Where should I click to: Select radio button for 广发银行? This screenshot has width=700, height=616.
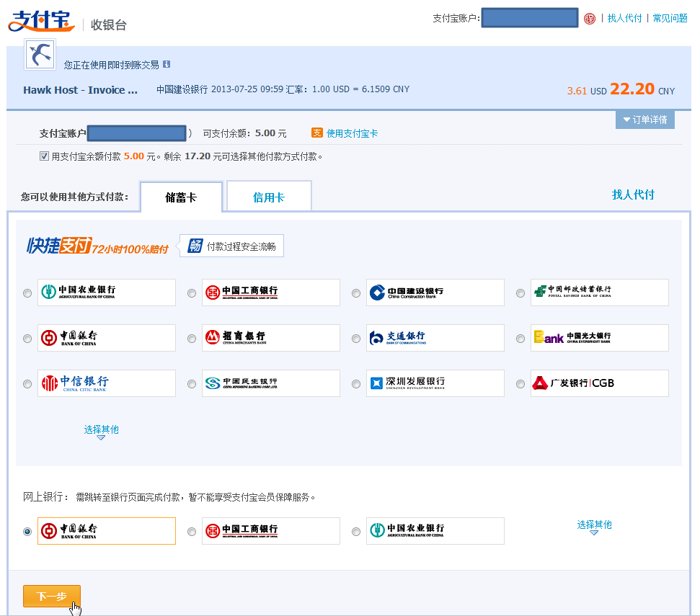(520, 383)
